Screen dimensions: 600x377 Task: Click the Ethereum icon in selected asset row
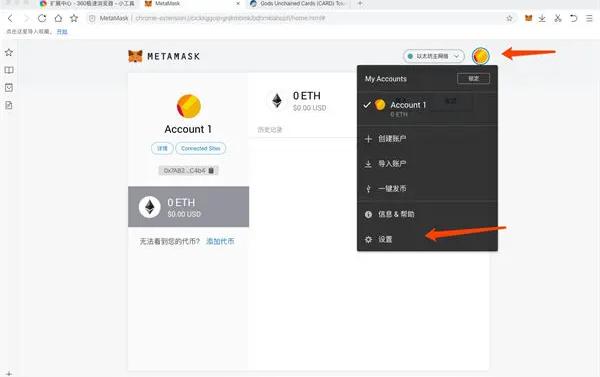[x=150, y=207]
